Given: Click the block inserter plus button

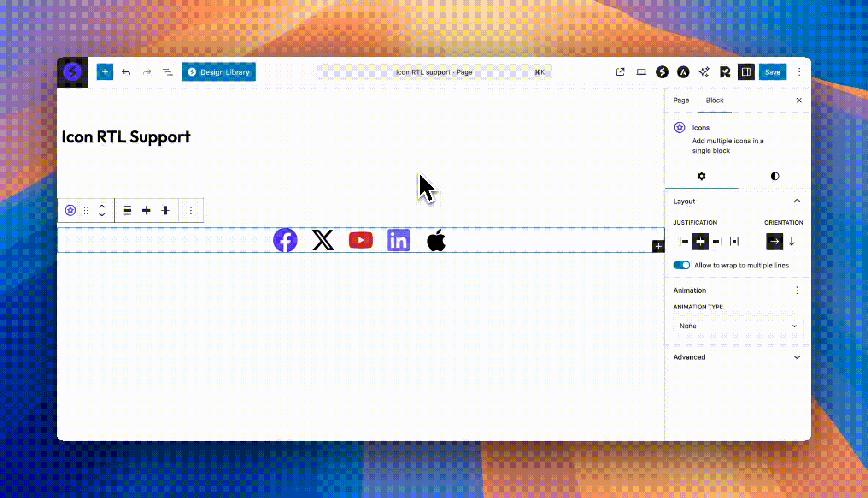Looking at the screenshot, I should click(x=105, y=72).
